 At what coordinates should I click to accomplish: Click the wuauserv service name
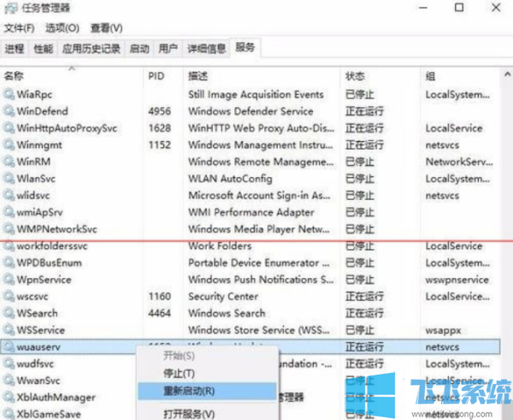[x=38, y=347]
